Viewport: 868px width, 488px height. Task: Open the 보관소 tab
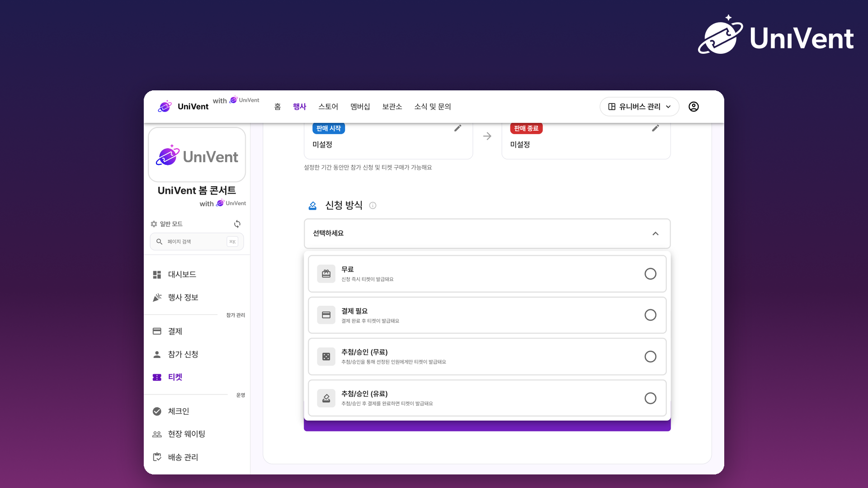pos(392,107)
